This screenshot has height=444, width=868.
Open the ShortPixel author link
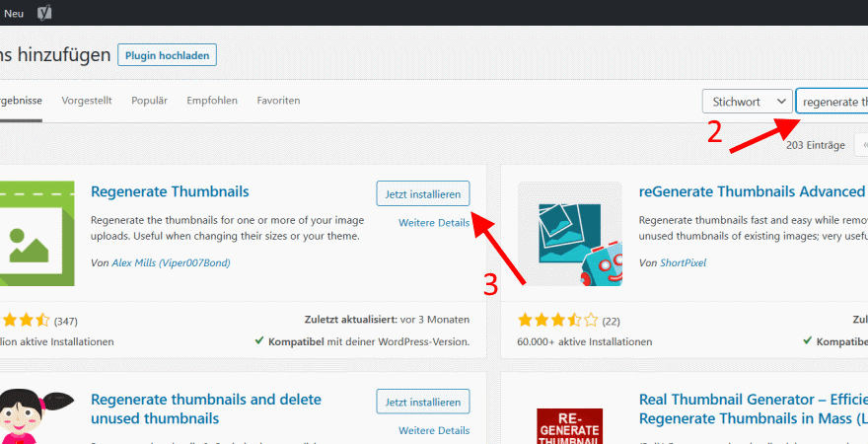684,263
